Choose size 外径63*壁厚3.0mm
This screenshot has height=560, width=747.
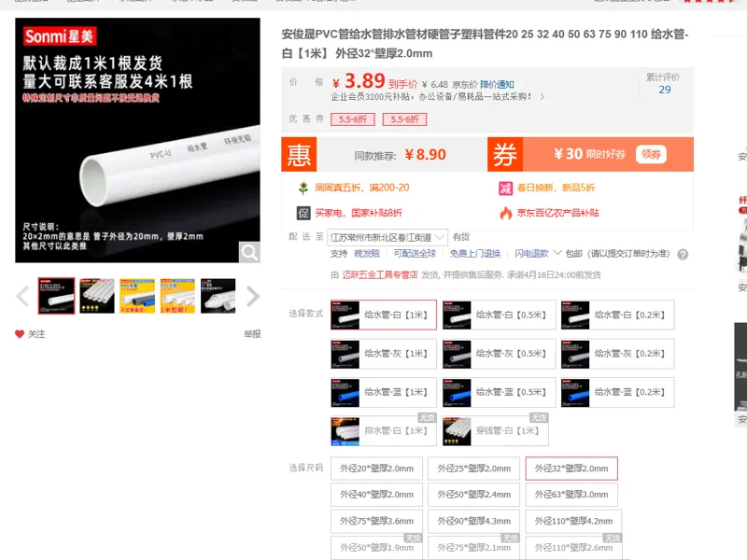coord(571,495)
